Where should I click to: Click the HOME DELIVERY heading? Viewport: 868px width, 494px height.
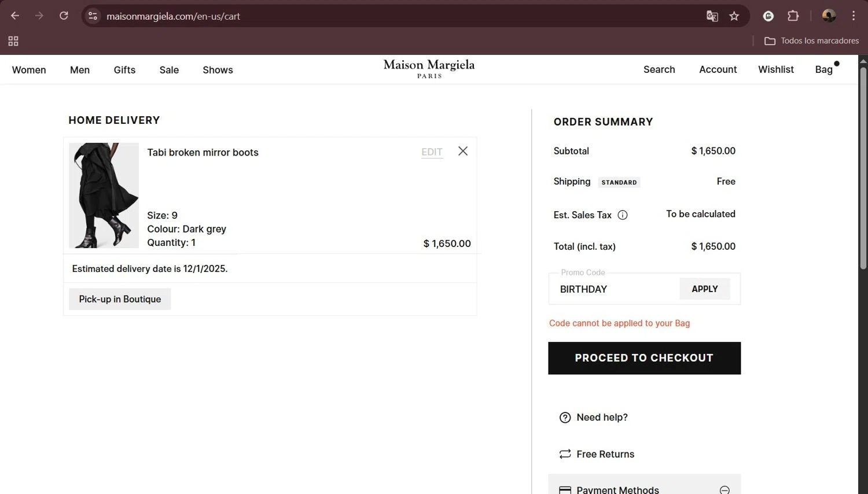[x=114, y=120]
